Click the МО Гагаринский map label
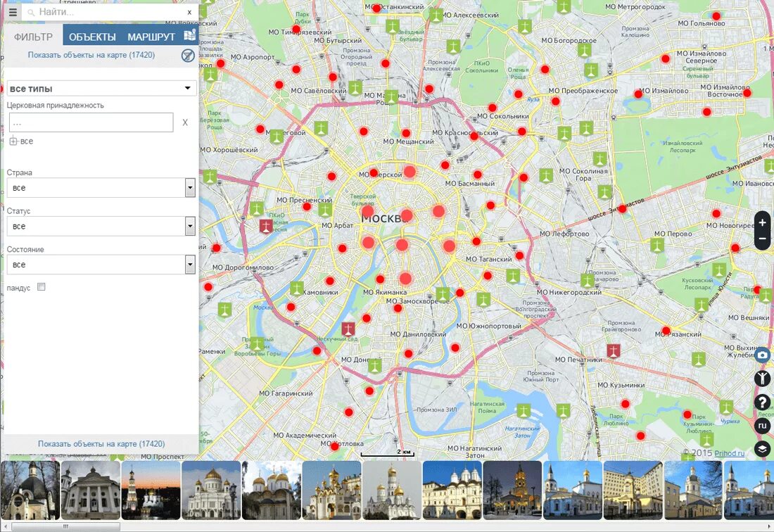The width and height of the screenshot is (774, 532). coord(286,393)
